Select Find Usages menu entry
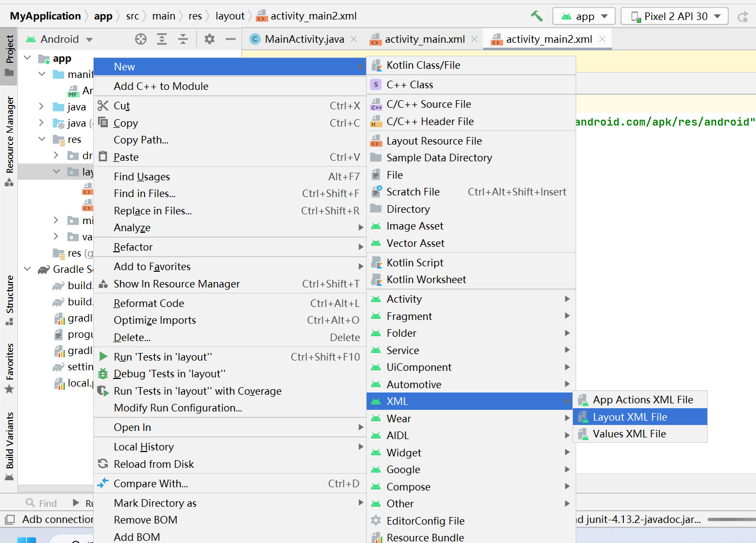 230,176
